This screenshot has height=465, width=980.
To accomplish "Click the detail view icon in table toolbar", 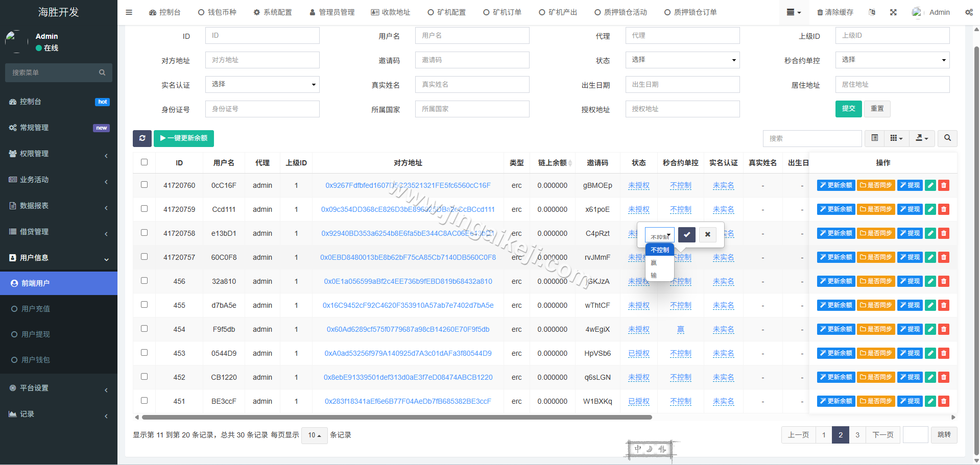I will [874, 138].
